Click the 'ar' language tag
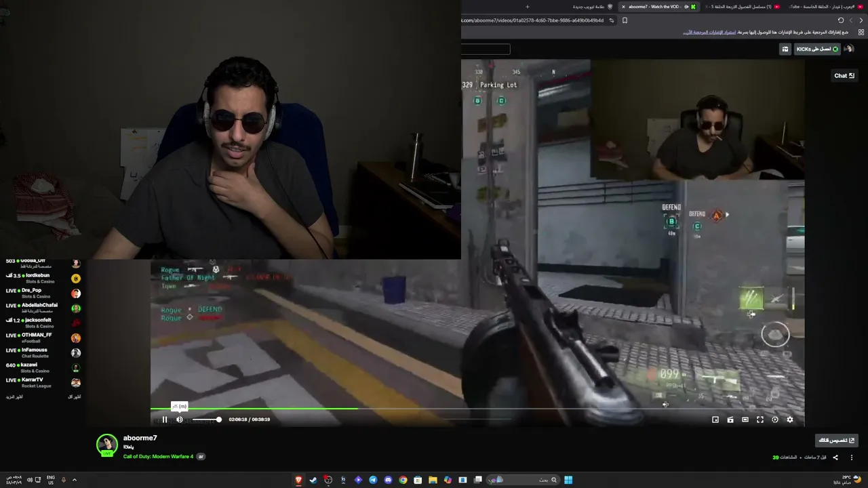This screenshot has width=868, height=488. click(201, 457)
